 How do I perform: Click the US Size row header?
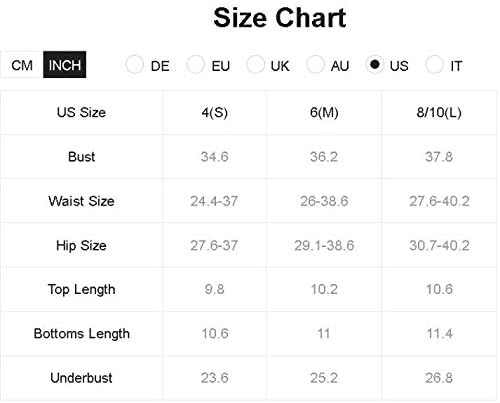pos(81,112)
